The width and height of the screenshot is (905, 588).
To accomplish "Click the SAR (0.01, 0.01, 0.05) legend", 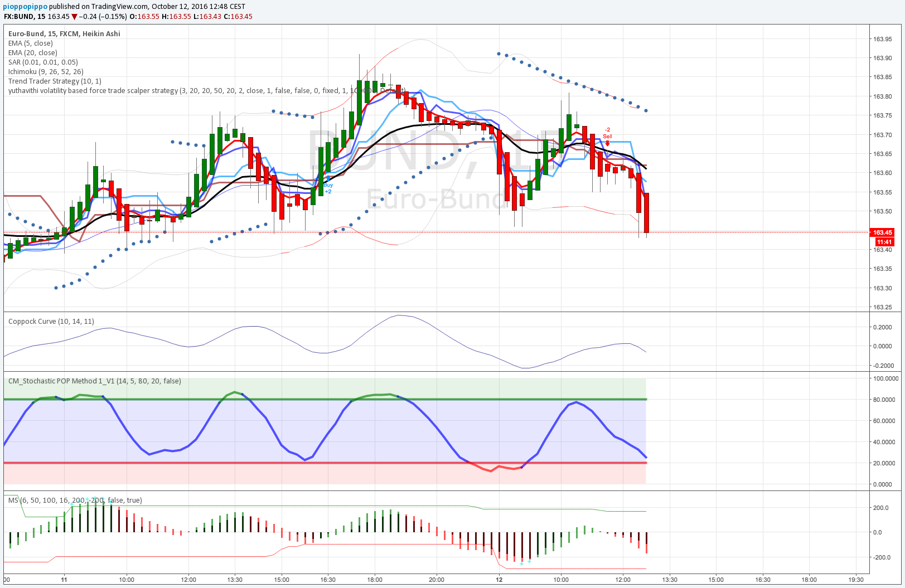I will coord(43,62).
